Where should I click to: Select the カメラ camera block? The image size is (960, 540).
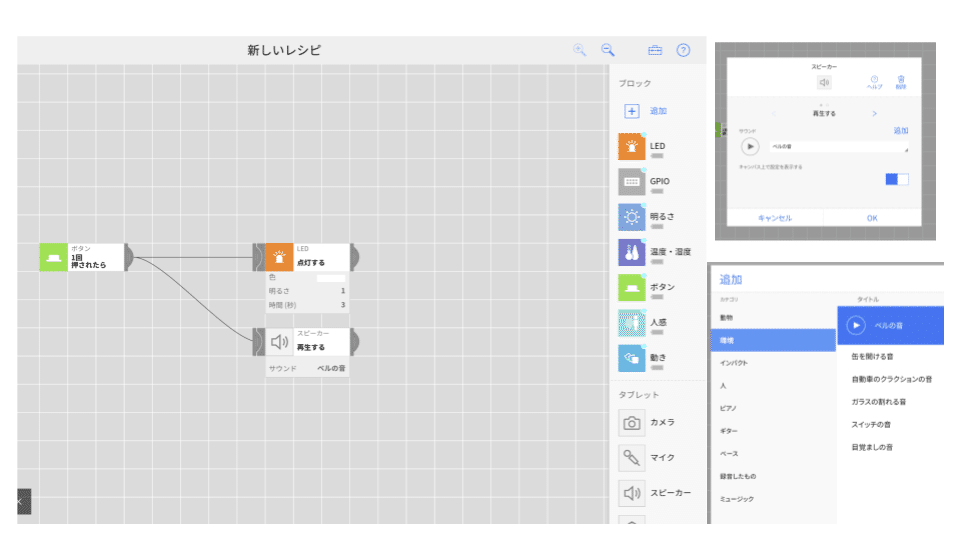pos(632,422)
